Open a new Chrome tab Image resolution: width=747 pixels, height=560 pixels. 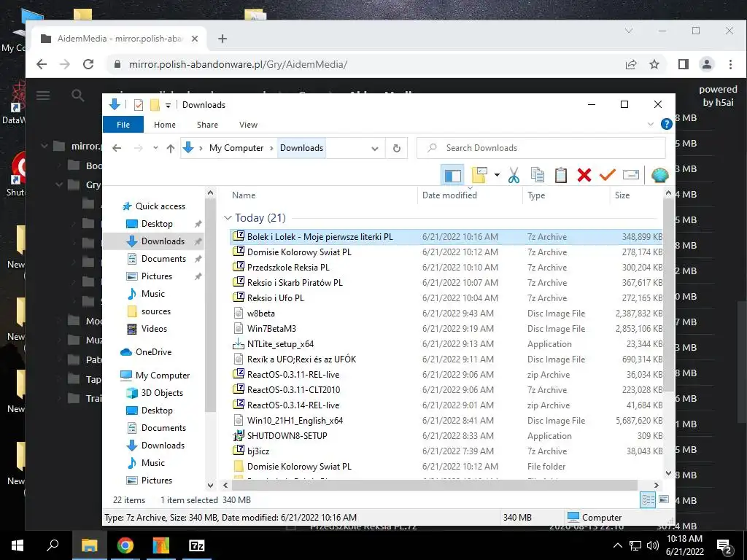point(222,39)
